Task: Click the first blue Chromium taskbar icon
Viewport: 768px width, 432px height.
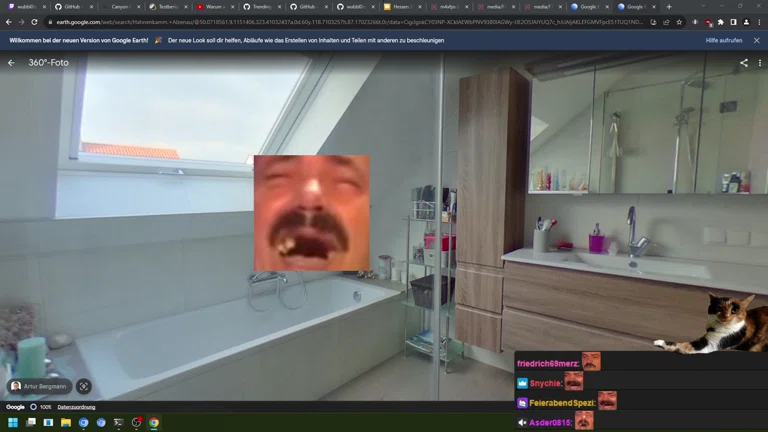Action: 83,422
